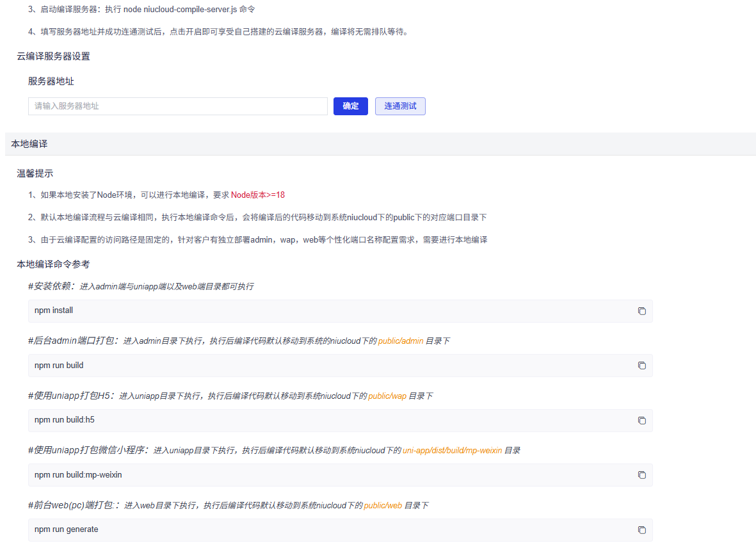Focus the 请输入服务器地址 input field
The image size is (756, 548).
[x=177, y=106]
